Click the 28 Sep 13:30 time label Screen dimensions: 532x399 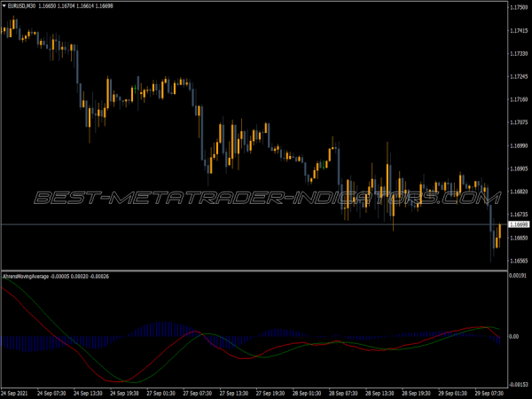379,393
